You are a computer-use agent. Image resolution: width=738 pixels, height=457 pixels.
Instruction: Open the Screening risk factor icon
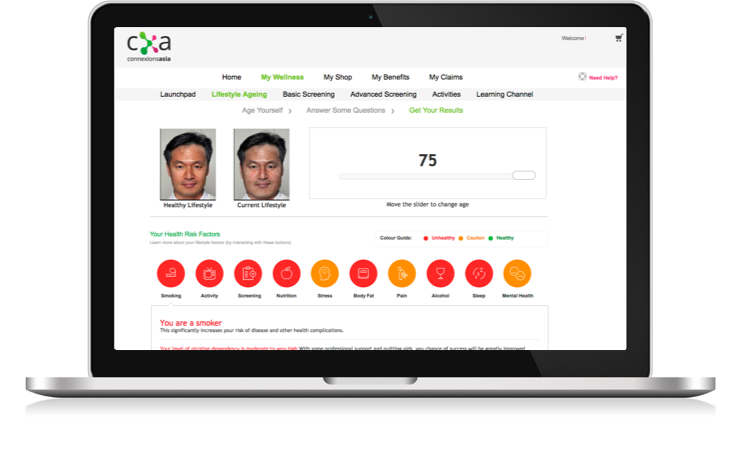(x=248, y=273)
